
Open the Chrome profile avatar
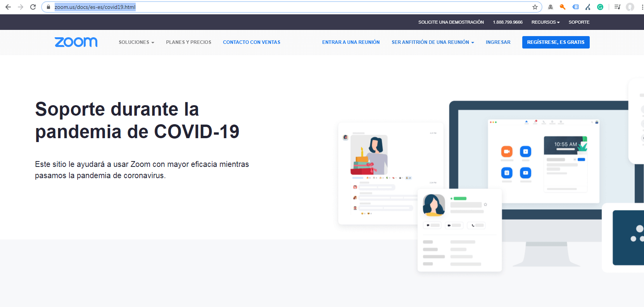630,7
